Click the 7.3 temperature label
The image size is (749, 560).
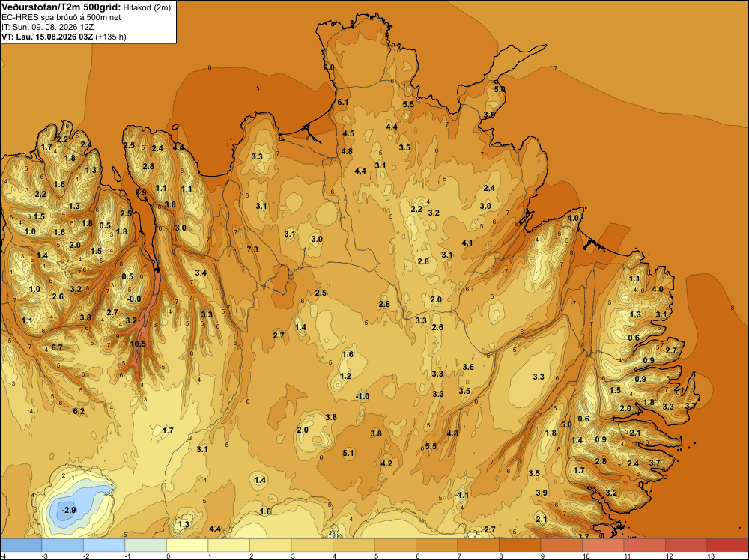tap(252, 249)
